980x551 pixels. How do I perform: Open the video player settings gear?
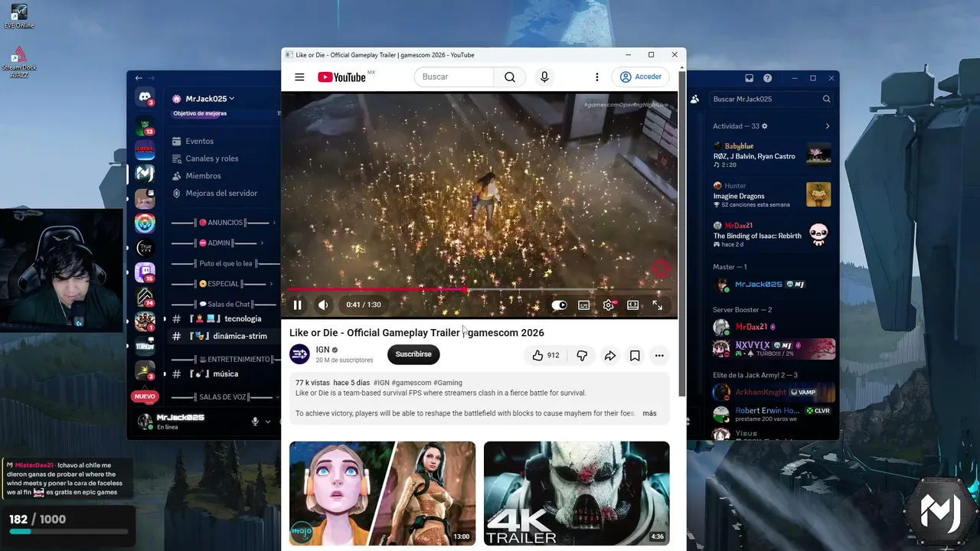[609, 305]
